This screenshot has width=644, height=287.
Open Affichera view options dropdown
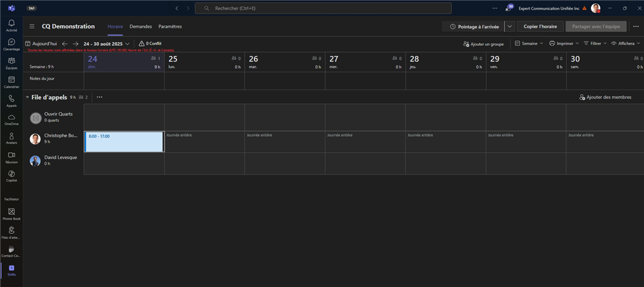click(625, 43)
